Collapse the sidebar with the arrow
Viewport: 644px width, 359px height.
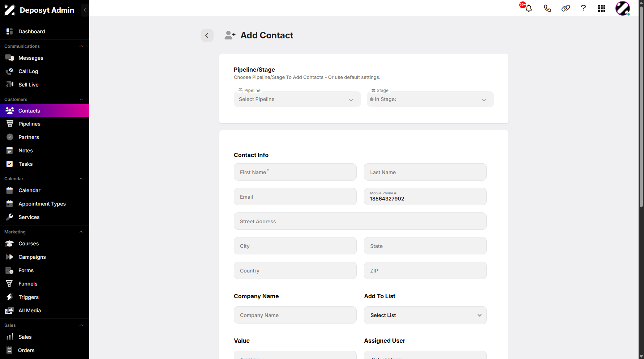tap(85, 10)
